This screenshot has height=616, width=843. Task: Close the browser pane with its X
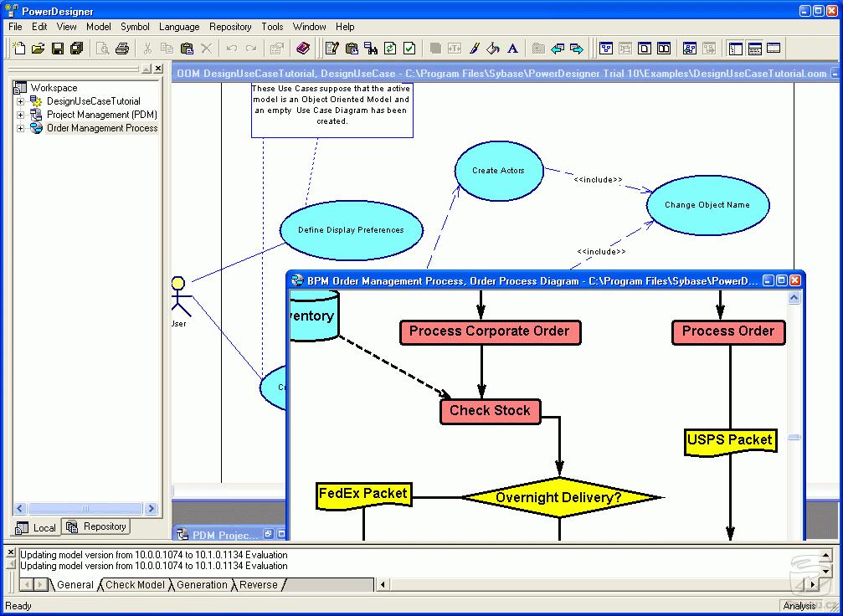[158, 69]
